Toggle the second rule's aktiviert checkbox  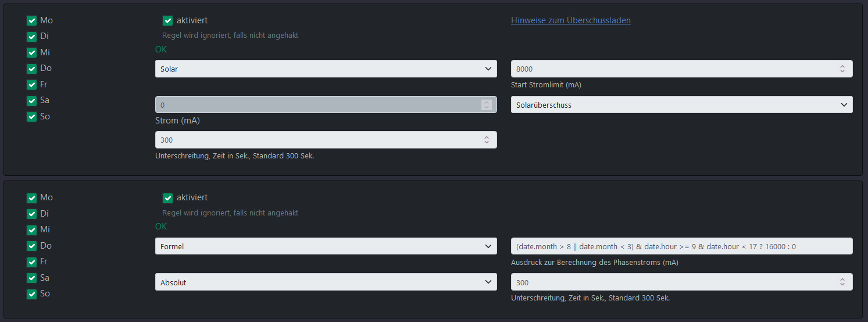tap(168, 197)
